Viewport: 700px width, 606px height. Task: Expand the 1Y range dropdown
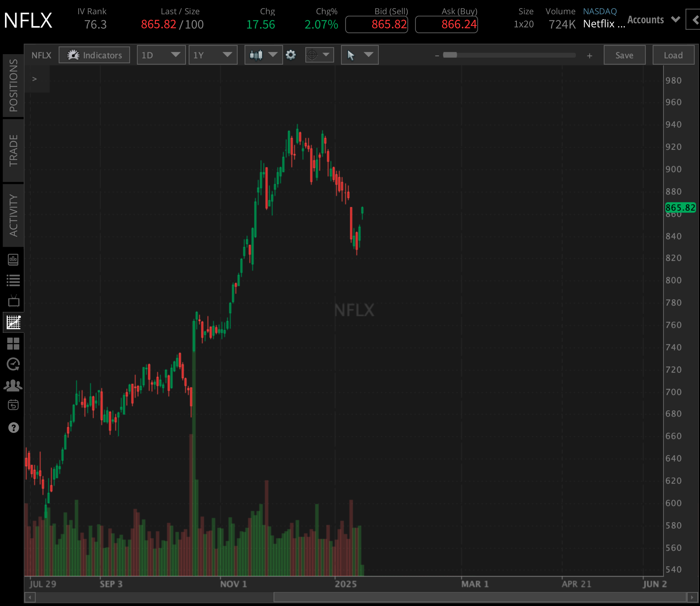(x=213, y=55)
